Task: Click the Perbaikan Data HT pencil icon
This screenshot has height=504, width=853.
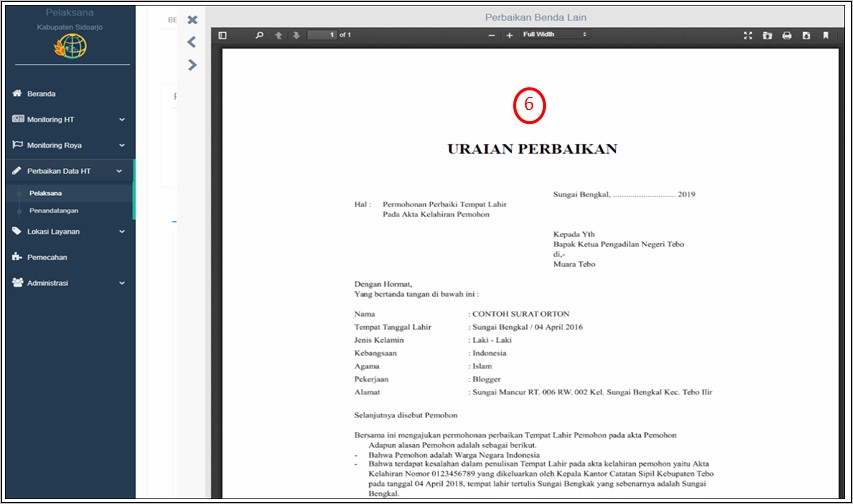Action: pyautogui.click(x=17, y=170)
